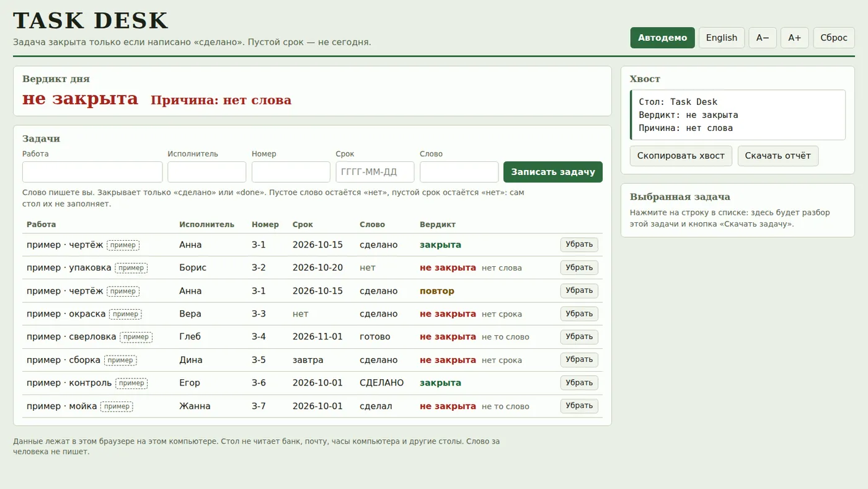
Task: Click the date 2026-10-20 cell
Action: click(x=317, y=268)
